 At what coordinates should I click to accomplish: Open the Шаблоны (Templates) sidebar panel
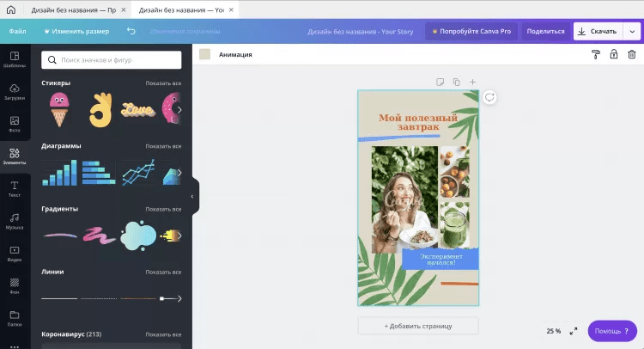tap(15, 58)
